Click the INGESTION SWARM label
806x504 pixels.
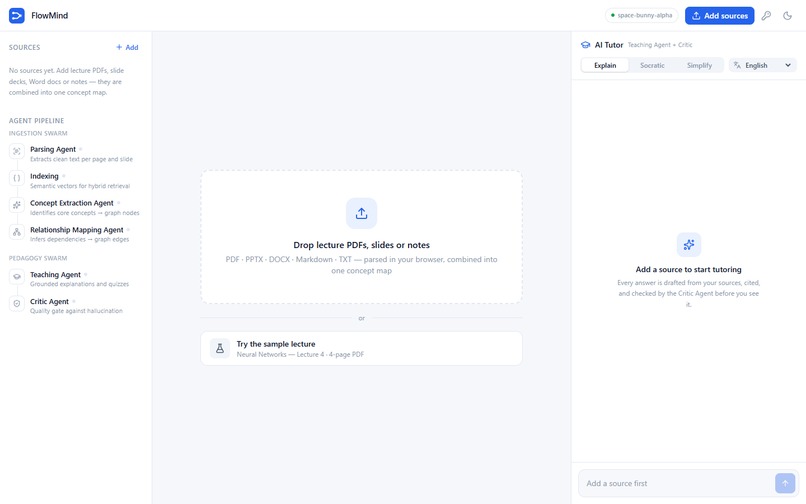[x=38, y=133]
